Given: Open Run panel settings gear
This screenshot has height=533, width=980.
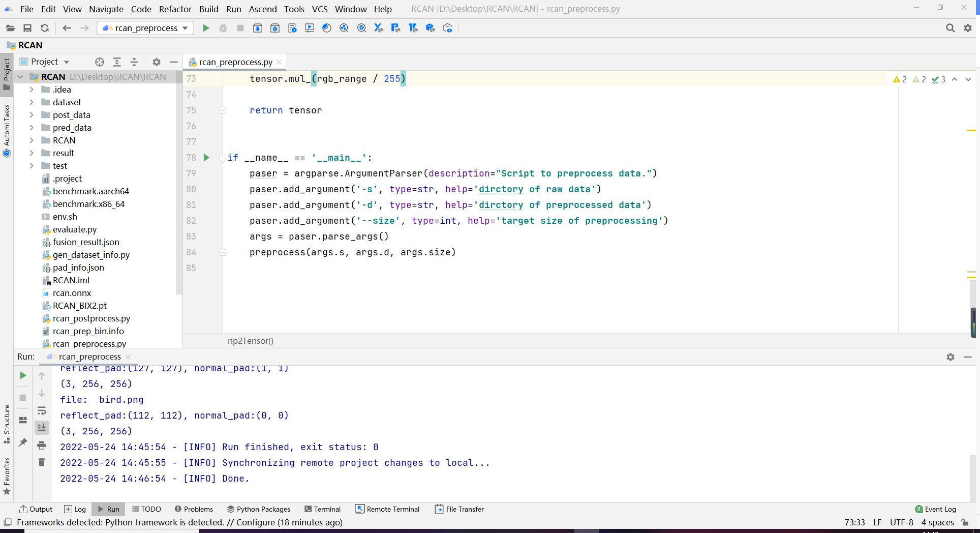Looking at the screenshot, I should click(951, 357).
